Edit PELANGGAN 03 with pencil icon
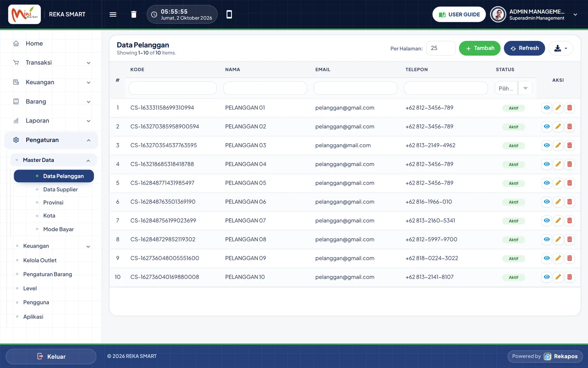Screen dimensions: 588x368 click(558, 145)
